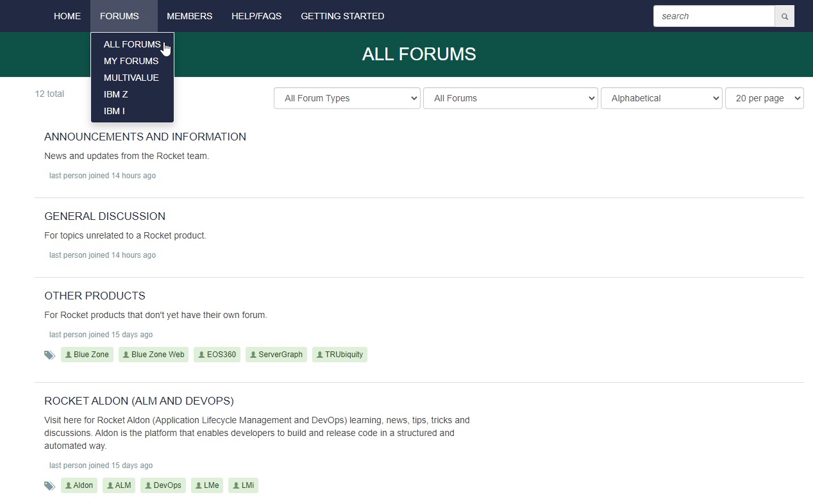Click 'News and updates from the Rocket team.'
The width and height of the screenshot is (813, 504).
pos(126,156)
